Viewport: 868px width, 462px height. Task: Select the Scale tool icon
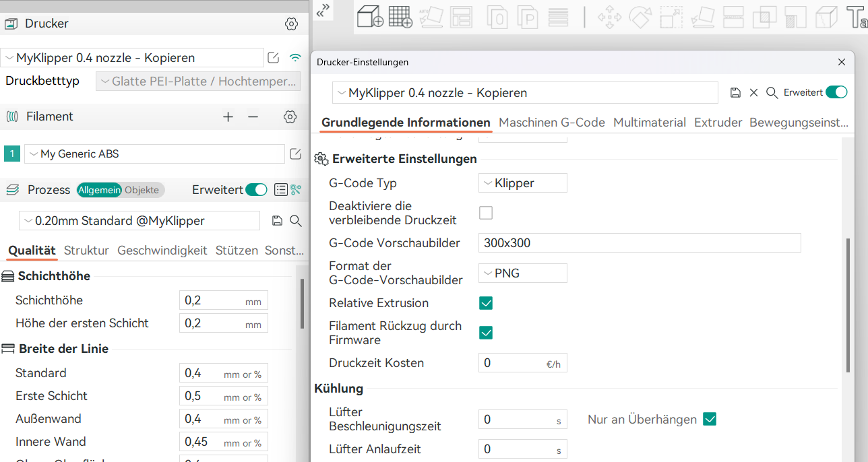coord(671,16)
